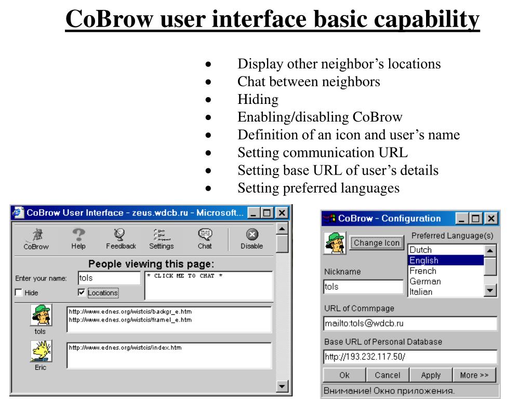Screen dimensions: 532x399
Task: Click the User Interface window scroll up arrow
Action: (x=282, y=229)
